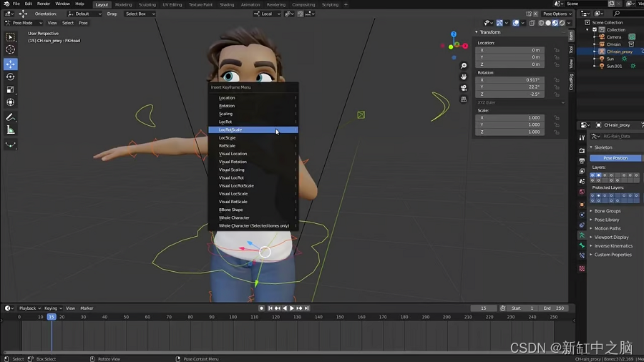
Task: Select the 3D Cursor tool
Action: tap(11, 49)
